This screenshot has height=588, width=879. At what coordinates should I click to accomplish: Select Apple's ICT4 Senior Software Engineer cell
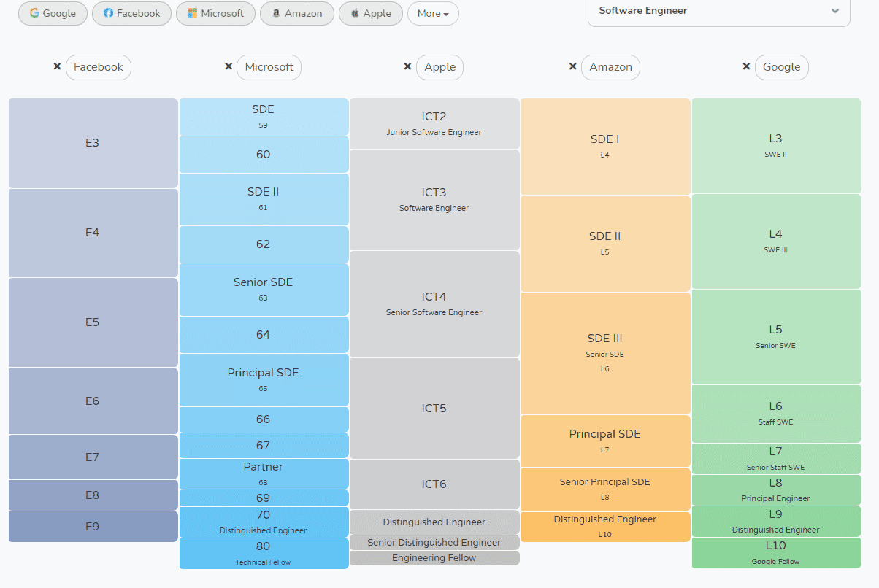434,304
